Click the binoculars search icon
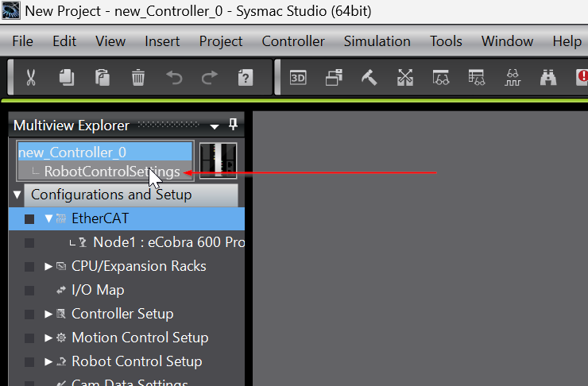 [x=548, y=78]
